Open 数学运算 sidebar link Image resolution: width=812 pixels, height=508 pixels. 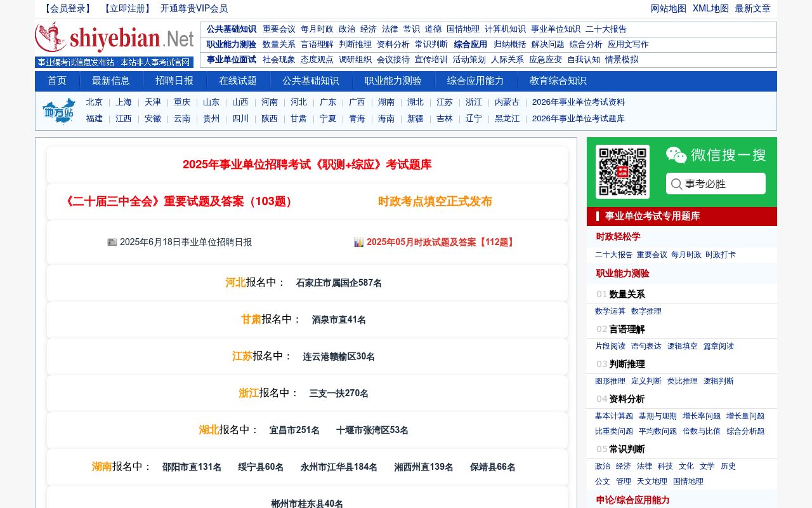coord(610,311)
